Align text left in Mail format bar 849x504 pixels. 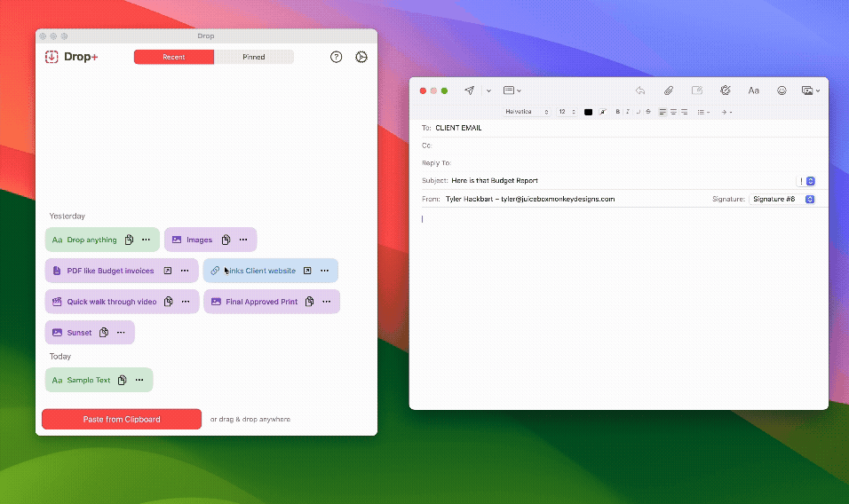[x=663, y=112]
